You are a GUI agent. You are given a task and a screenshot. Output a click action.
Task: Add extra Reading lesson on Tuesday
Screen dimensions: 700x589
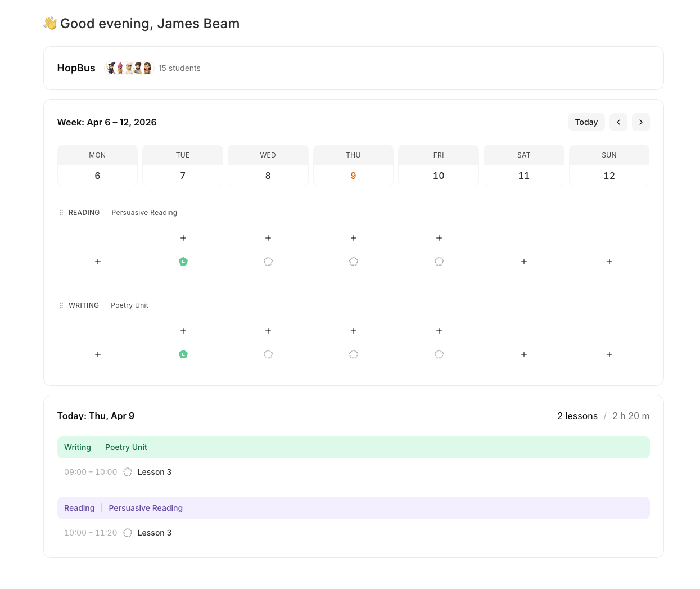pyautogui.click(x=183, y=238)
